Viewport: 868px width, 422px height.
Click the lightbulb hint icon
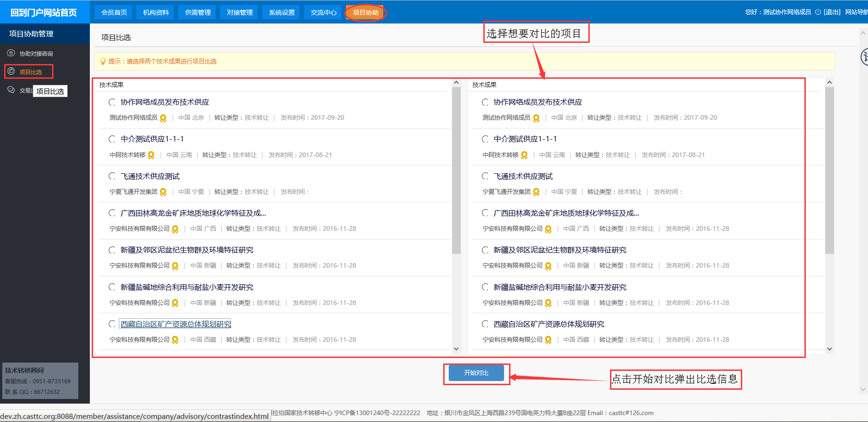[103, 61]
